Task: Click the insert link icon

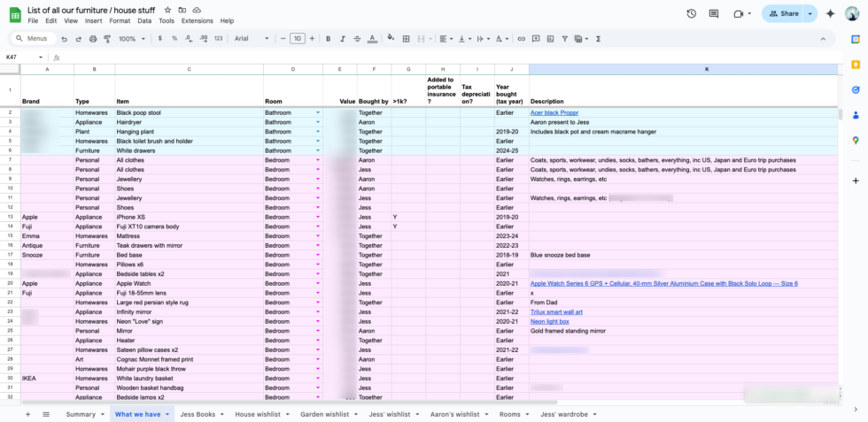Action: (522, 39)
